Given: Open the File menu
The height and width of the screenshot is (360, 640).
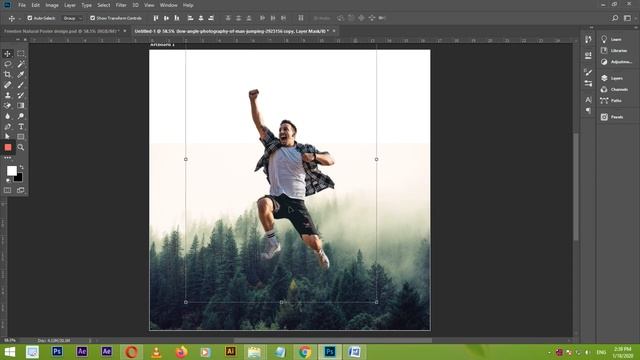Looking at the screenshot, I should [22, 5].
